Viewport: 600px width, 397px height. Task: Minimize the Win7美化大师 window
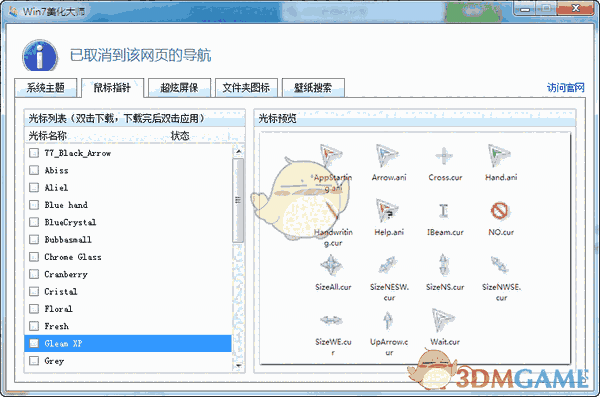(x=525, y=9)
